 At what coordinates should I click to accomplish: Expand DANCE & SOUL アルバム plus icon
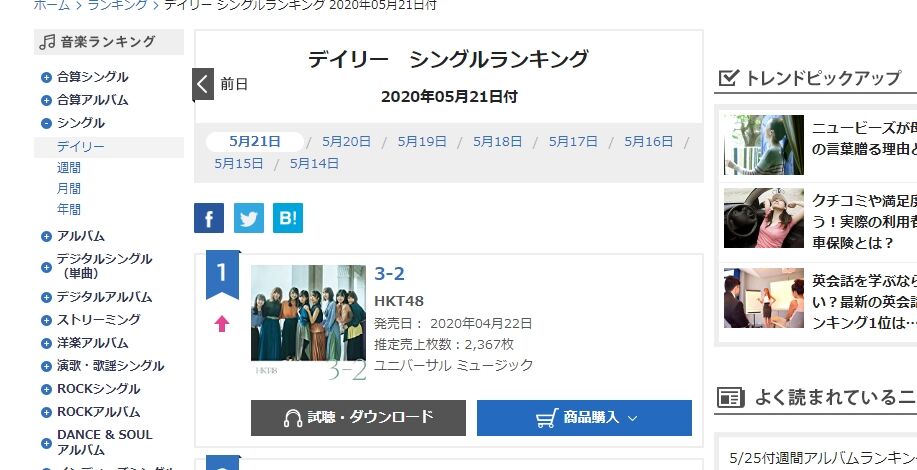pyautogui.click(x=46, y=443)
